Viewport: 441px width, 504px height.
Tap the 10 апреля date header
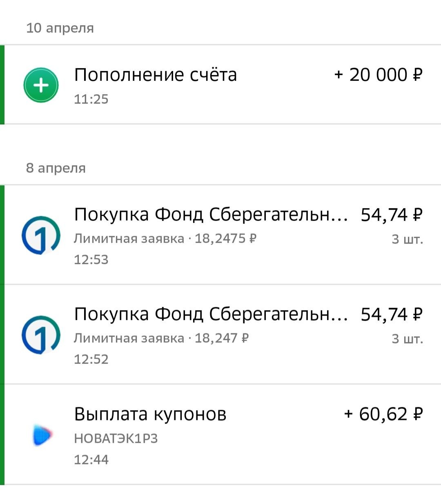point(60,28)
